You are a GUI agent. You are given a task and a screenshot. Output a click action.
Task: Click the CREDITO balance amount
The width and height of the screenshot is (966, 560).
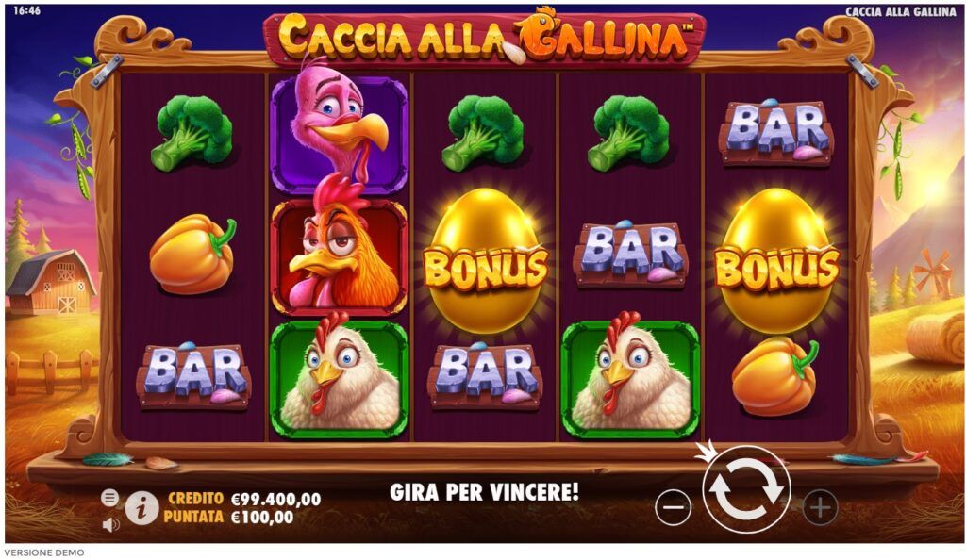[x=276, y=499]
